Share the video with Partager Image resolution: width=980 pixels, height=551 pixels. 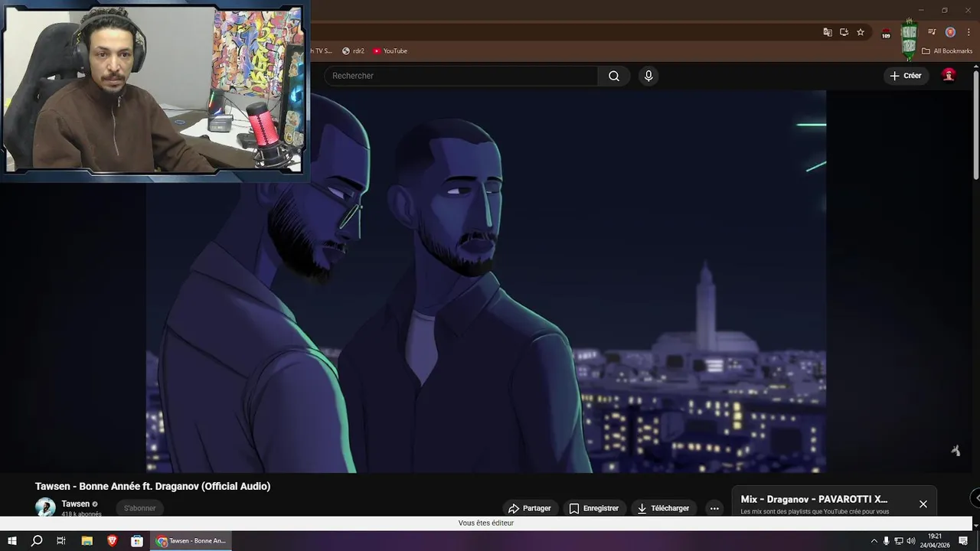click(530, 508)
